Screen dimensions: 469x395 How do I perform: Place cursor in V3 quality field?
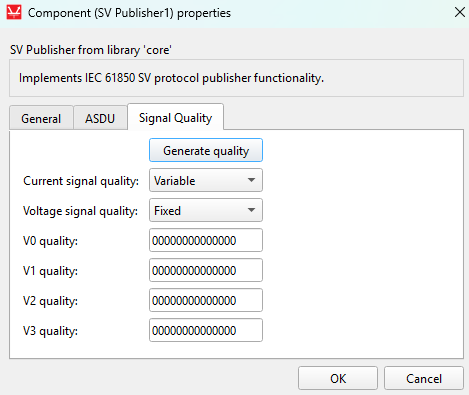(x=206, y=330)
